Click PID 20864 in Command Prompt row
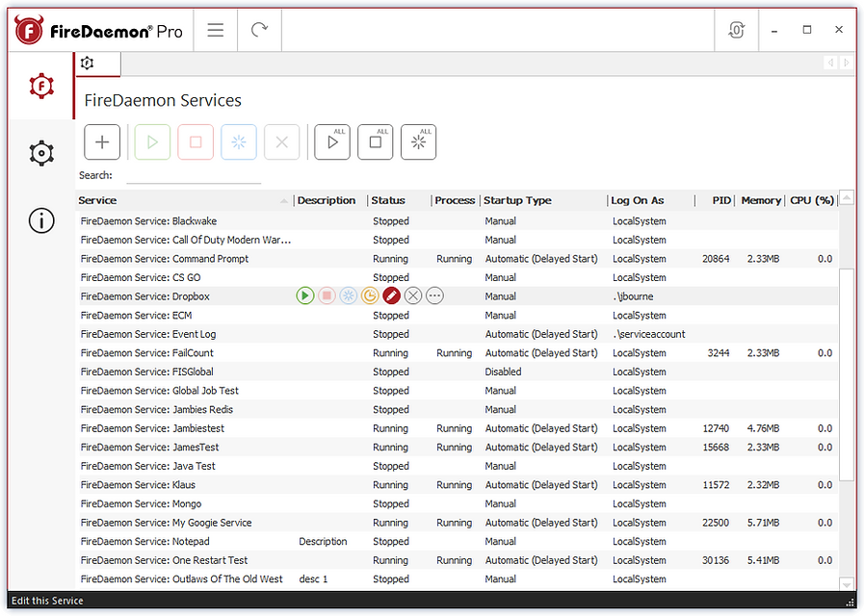This screenshot has height=616, width=864. click(716, 259)
